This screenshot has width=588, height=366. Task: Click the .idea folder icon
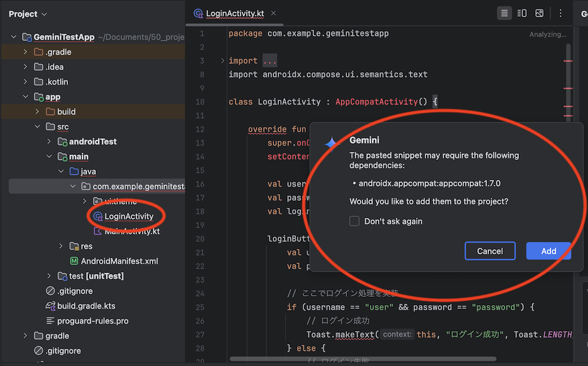coord(38,67)
